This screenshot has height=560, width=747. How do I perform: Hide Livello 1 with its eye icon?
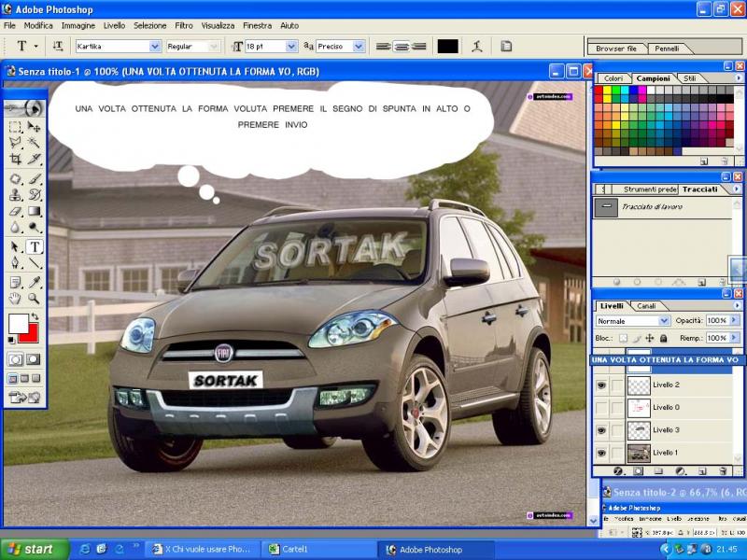[601, 453]
